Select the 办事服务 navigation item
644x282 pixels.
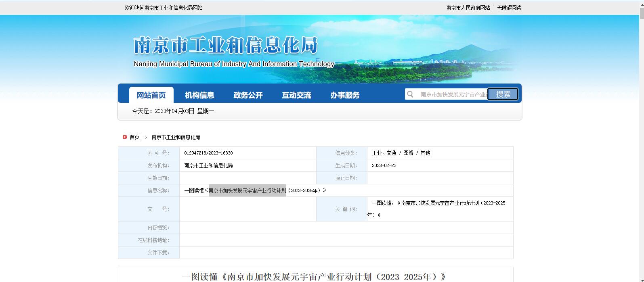pyautogui.click(x=345, y=95)
